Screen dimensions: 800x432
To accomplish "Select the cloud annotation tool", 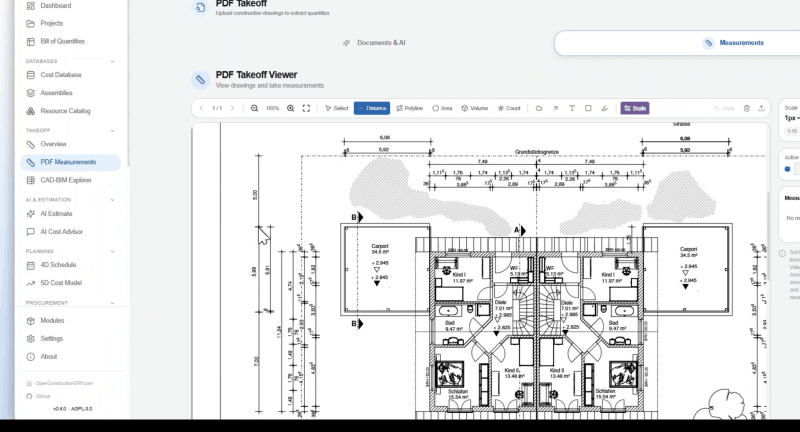I will [x=539, y=109].
